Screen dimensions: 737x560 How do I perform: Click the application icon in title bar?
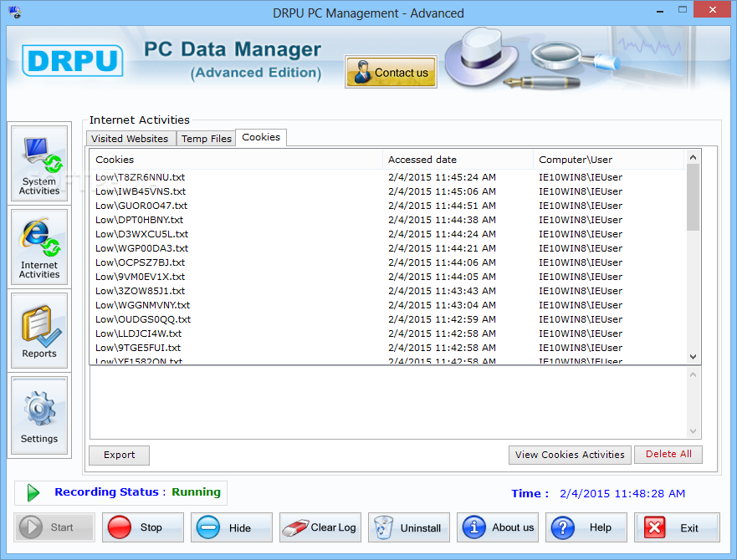(15, 12)
